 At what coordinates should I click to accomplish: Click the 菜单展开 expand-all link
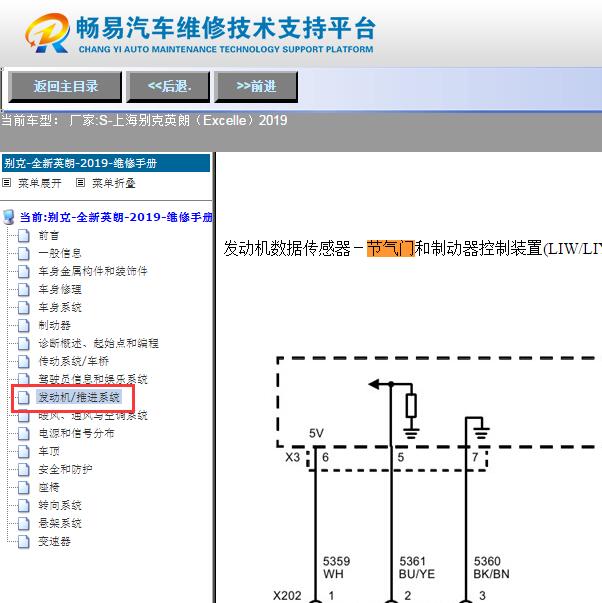tap(40, 183)
